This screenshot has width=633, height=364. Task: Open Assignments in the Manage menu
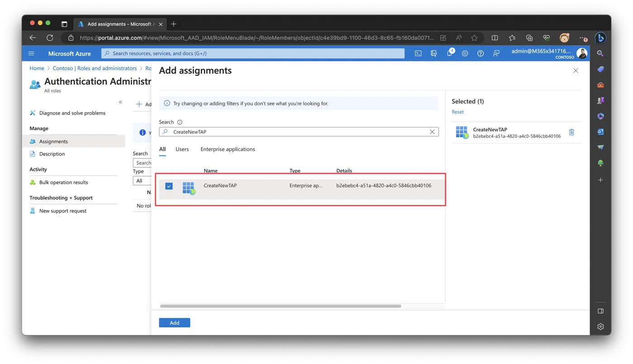pyautogui.click(x=74, y=142)
